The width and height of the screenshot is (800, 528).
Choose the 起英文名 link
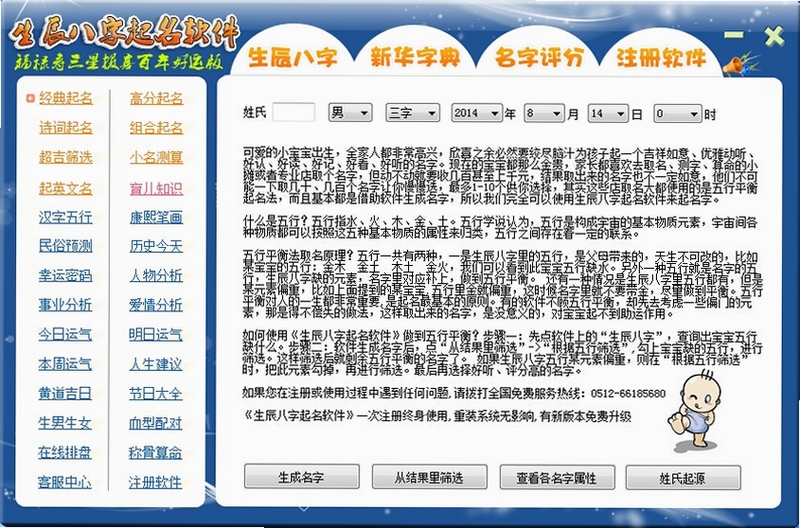(x=66, y=188)
